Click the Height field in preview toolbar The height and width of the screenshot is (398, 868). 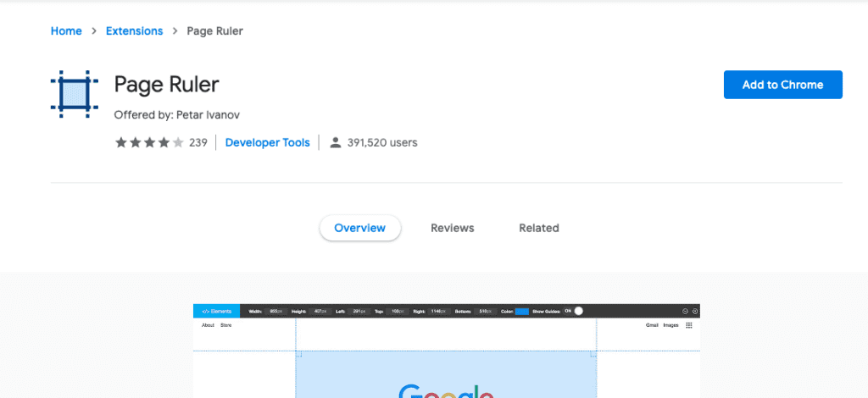tap(320, 312)
